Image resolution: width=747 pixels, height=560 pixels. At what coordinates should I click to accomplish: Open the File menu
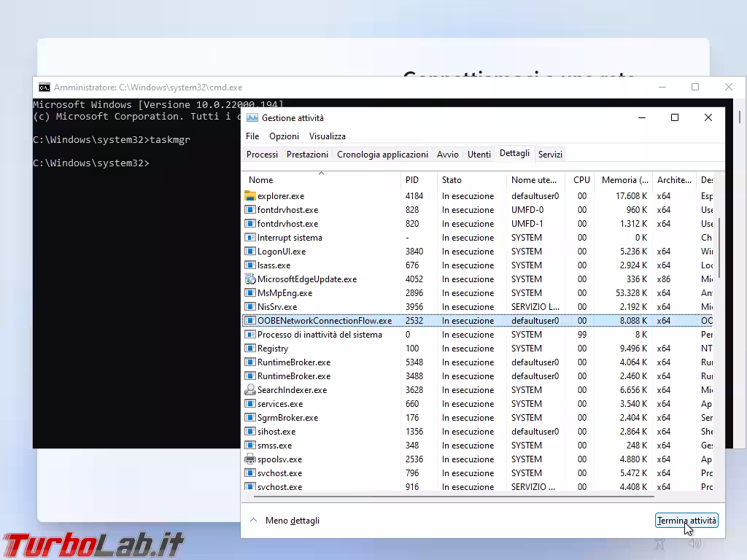[252, 136]
